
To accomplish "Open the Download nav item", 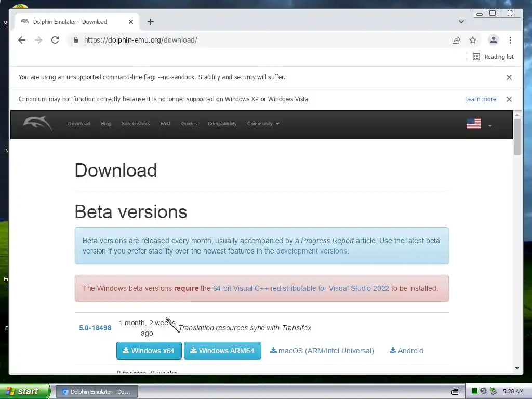I will click(79, 124).
